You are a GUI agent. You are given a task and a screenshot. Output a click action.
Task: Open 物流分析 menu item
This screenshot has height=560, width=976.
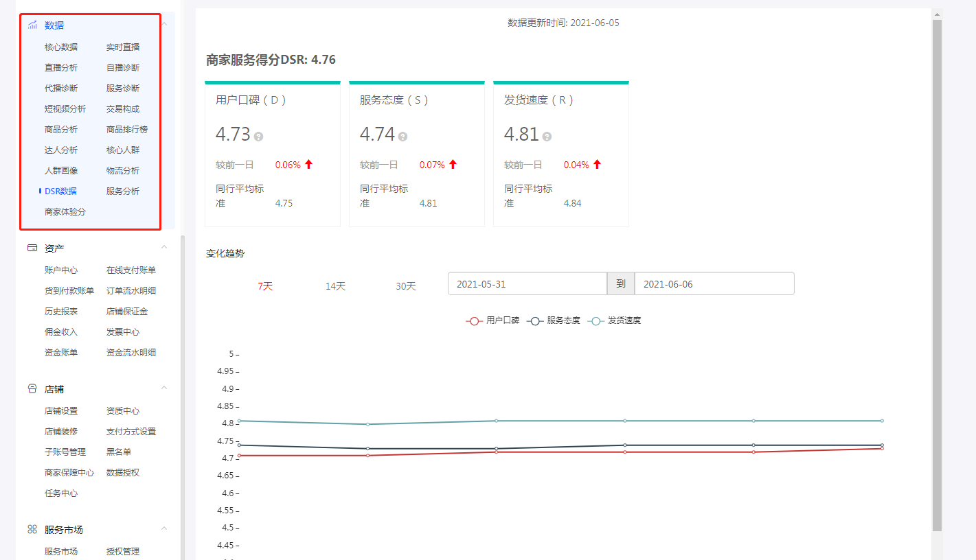coord(123,171)
